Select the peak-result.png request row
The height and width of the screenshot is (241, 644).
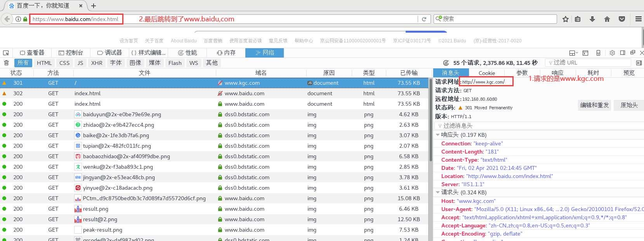click(x=214, y=230)
